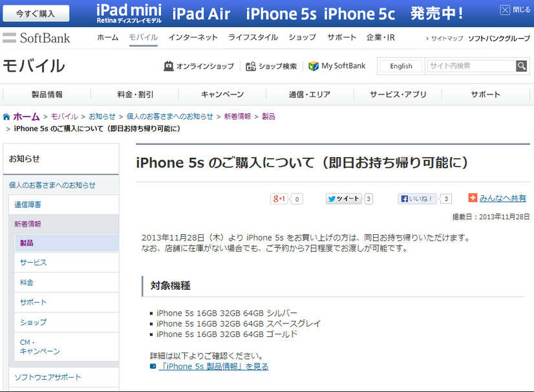Open 「iPhone 5s 製品情報」を見る link
Viewport: 534px width, 392px height.
[213, 366]
